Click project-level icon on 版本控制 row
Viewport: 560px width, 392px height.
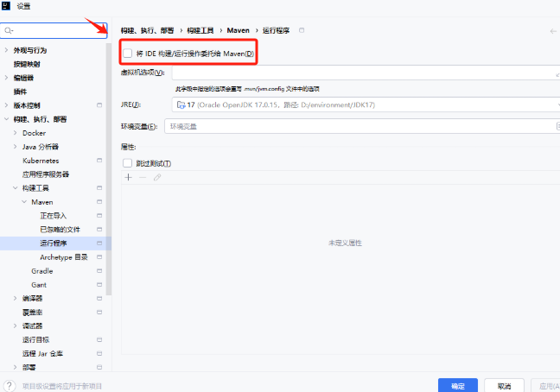(99, 105)
